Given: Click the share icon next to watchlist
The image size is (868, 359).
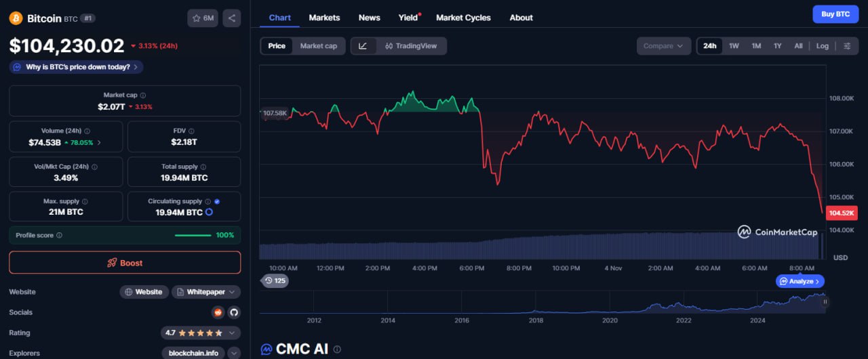Looking at the screenshot, I should coord(232,18).
